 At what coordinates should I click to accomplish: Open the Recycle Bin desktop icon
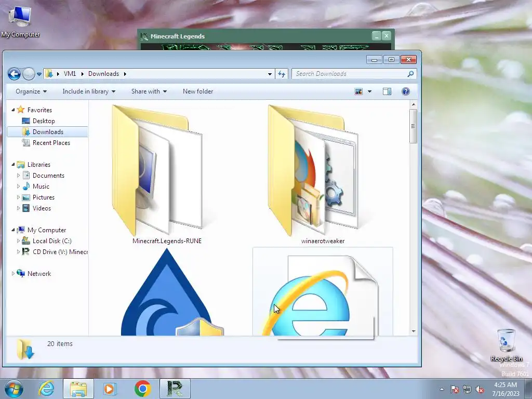pyautogui.click(x=506, y=345)
